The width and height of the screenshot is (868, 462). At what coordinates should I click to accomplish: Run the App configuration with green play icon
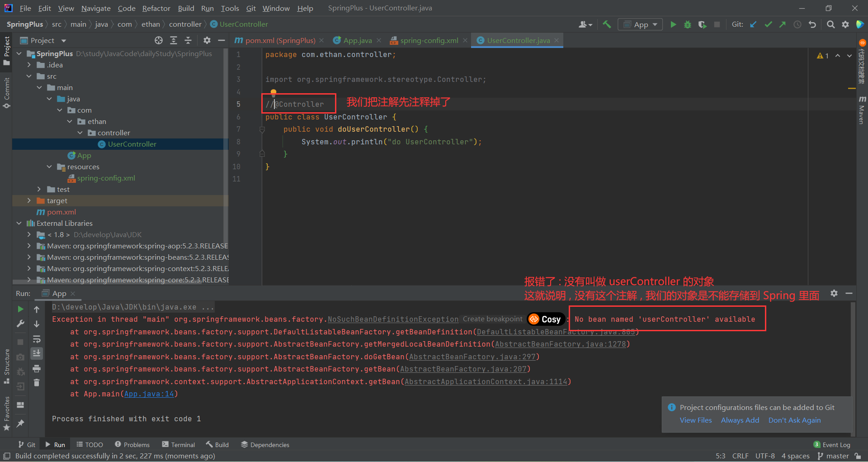[673, 24]
